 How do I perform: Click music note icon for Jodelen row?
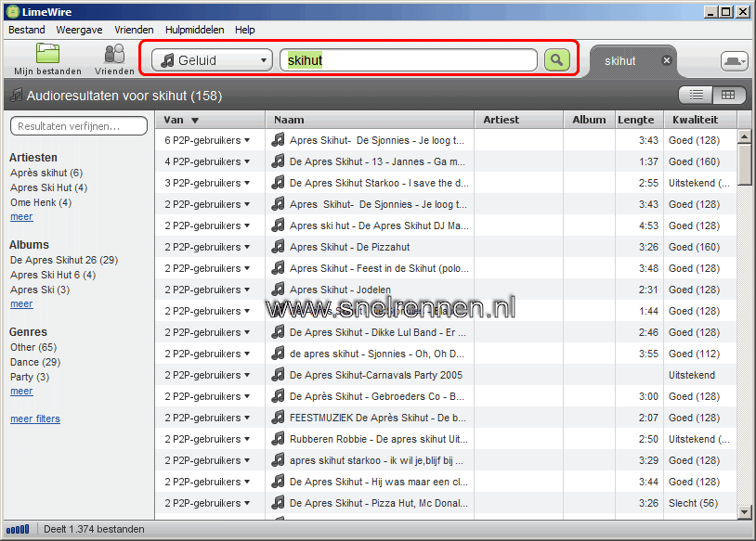click(x=278, y=289)
